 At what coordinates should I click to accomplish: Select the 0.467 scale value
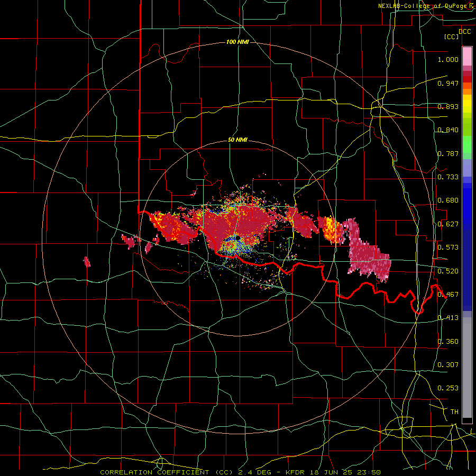(x=448, y=295)
